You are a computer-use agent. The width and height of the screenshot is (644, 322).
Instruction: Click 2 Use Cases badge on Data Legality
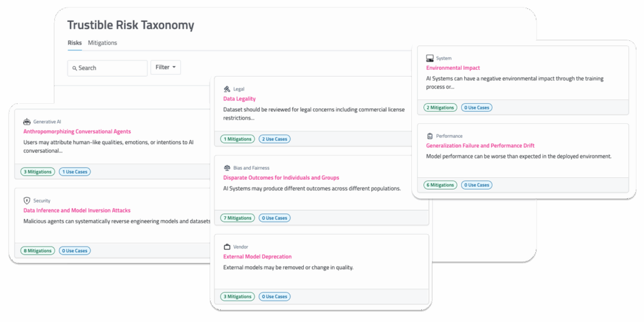pos(275,139)
